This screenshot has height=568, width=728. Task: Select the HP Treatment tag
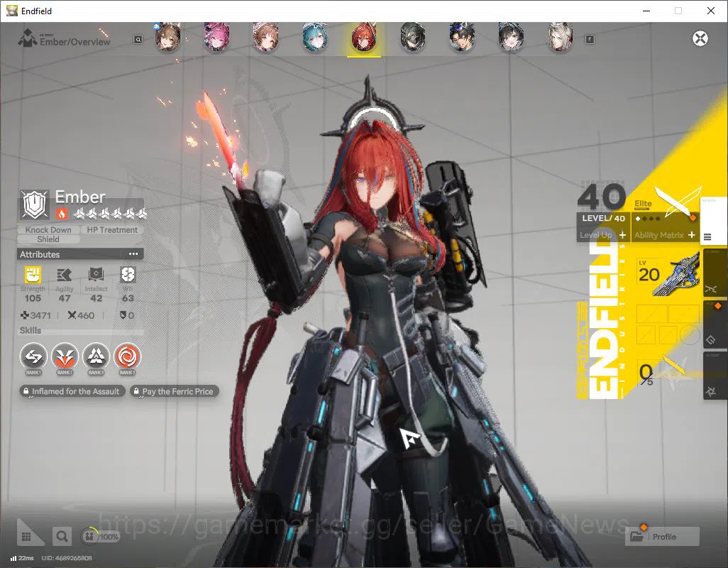(112, 230)
